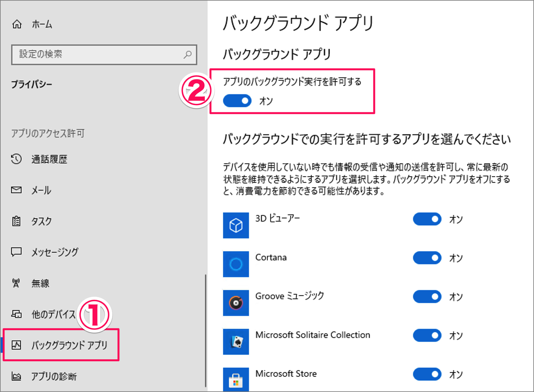Click the ホーム home icon
The height and width of the screenshot is (392, 534).
(x=16, y=24)
